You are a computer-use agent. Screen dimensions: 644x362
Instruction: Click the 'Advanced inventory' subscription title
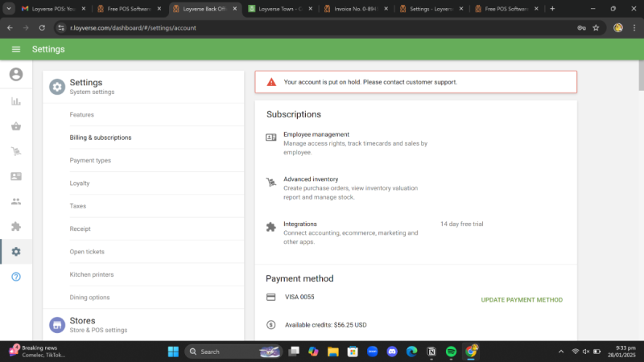pyautogui.click(x=311, y=179)
